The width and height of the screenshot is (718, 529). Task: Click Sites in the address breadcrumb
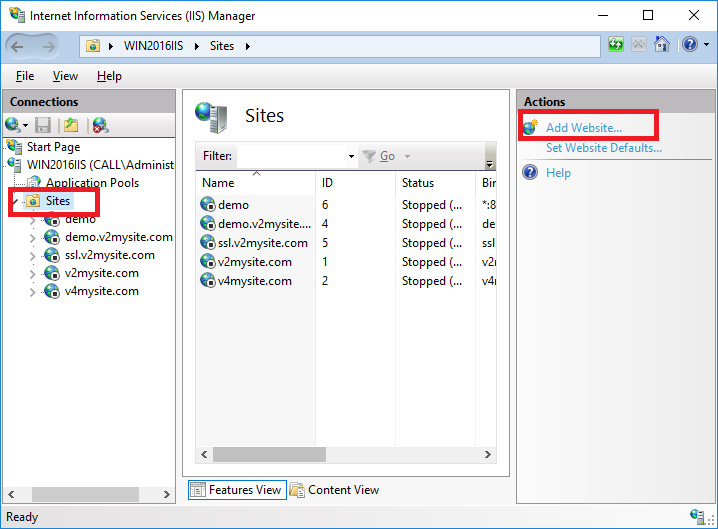(x=222, y=46)
